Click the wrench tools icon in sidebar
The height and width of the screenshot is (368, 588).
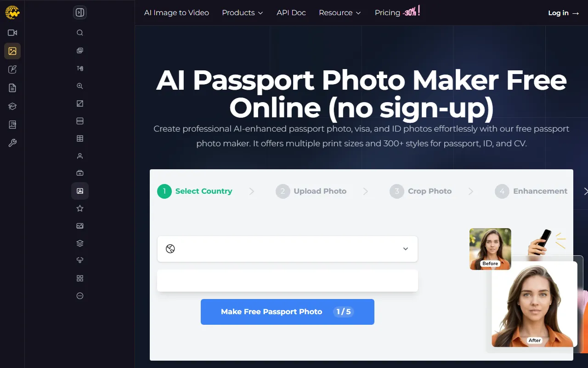12,143
